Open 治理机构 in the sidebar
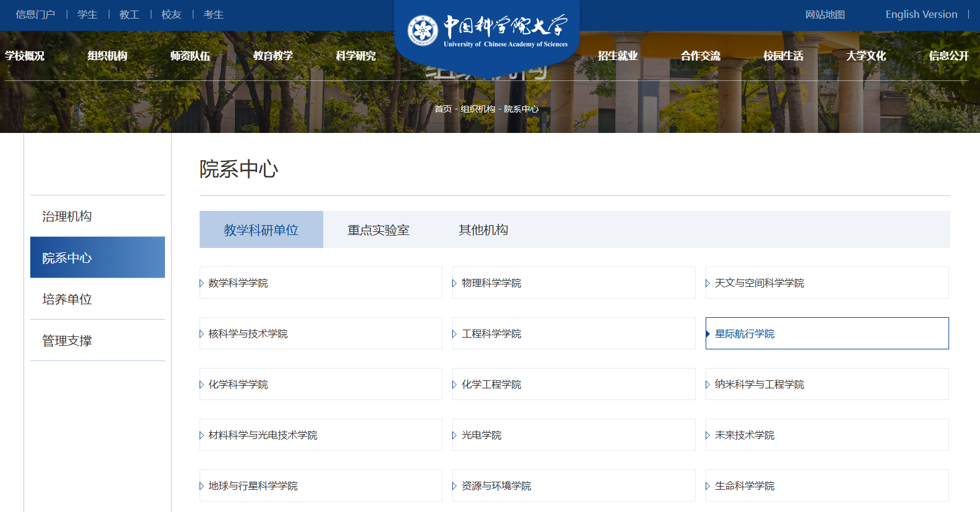 [67, 216]
